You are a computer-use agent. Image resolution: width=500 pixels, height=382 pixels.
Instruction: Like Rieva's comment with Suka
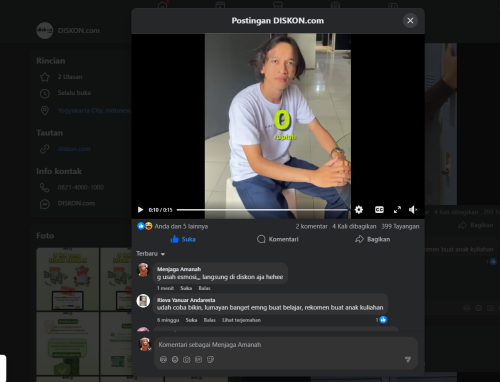tap(191, 320)
